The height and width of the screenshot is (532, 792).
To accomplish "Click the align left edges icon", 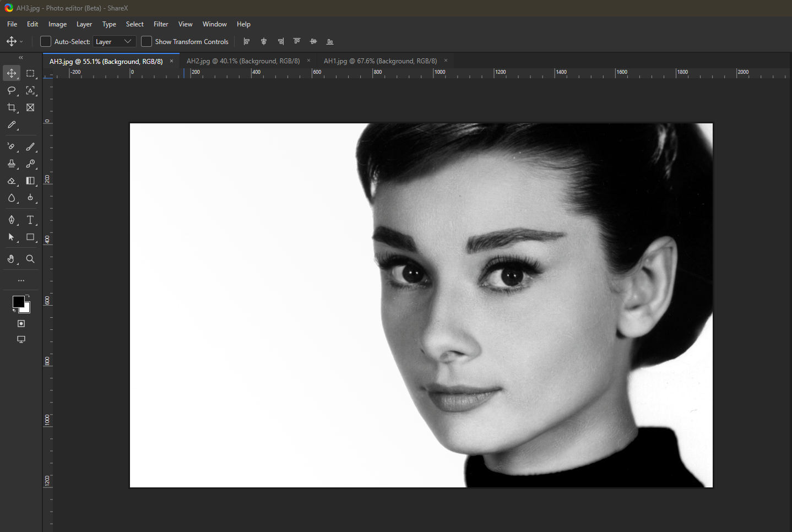I will (247, 41).
